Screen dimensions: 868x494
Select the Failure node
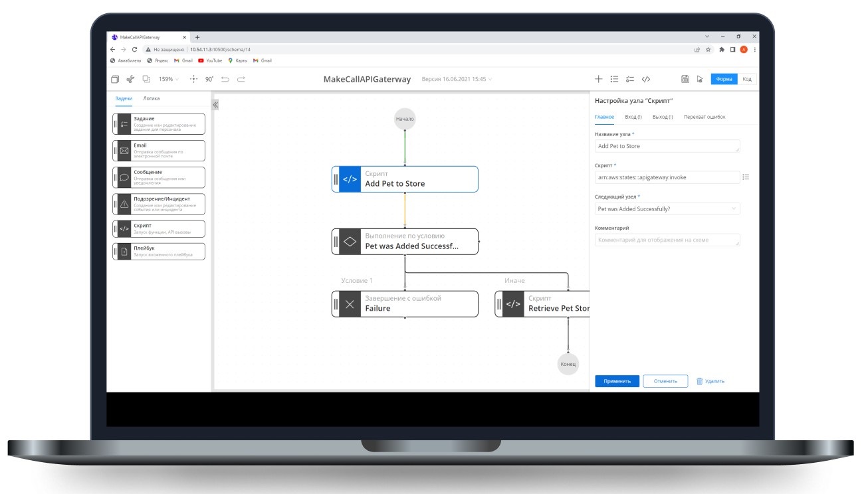(x=405, y=304)
